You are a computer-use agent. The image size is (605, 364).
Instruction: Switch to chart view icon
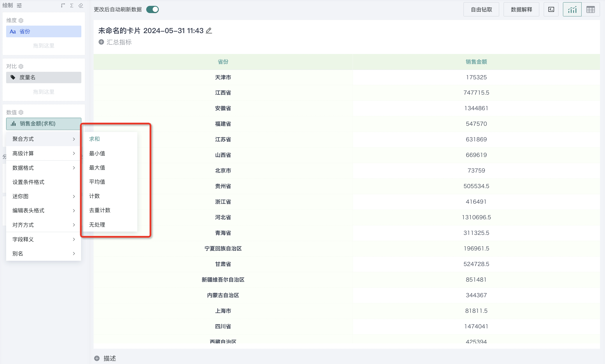(572, 10)
